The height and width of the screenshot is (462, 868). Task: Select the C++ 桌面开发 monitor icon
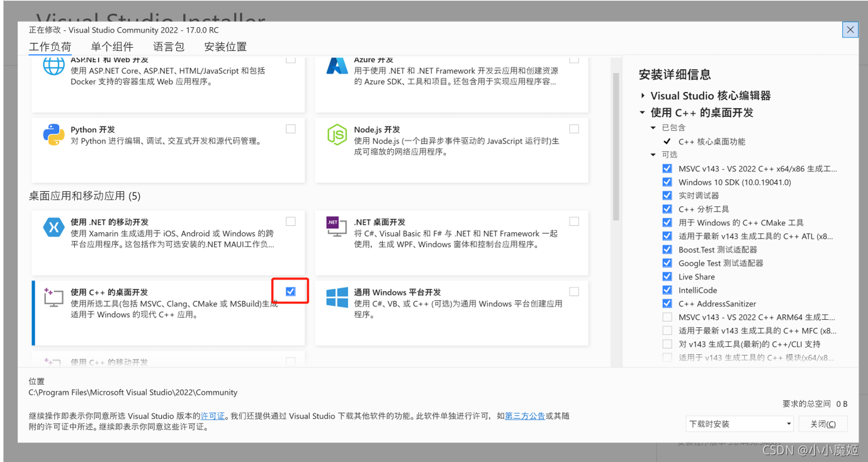(54, 297)
